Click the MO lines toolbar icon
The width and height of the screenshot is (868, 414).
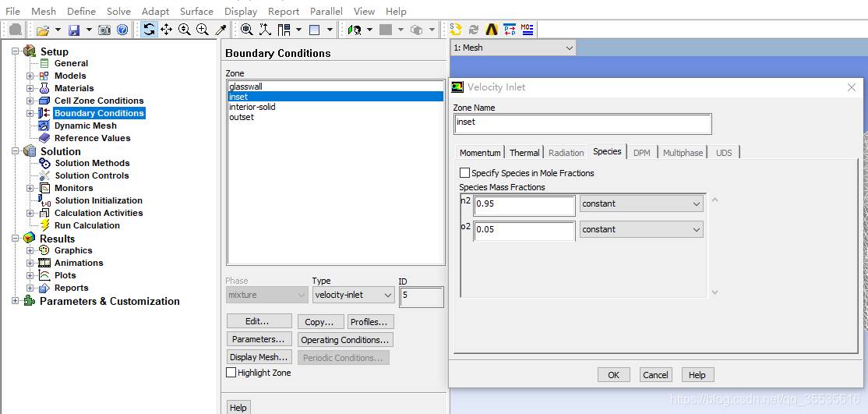click(528, 30)
